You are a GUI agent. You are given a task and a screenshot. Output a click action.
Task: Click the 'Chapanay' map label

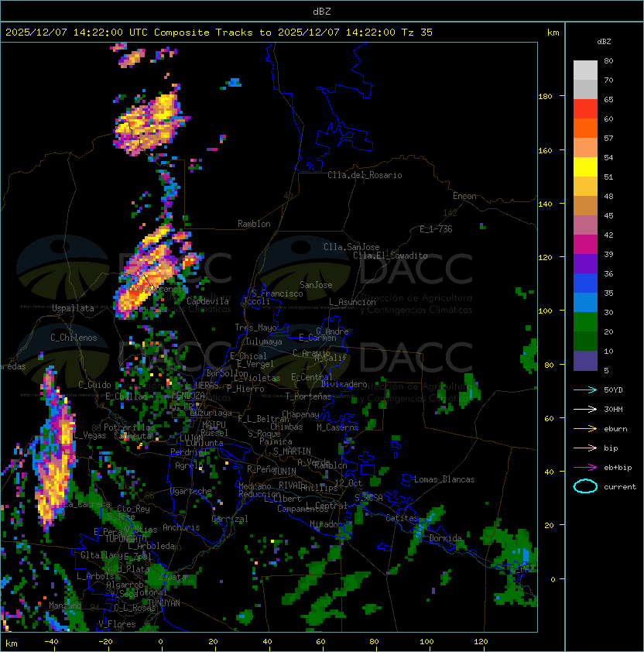click(300, 414)
